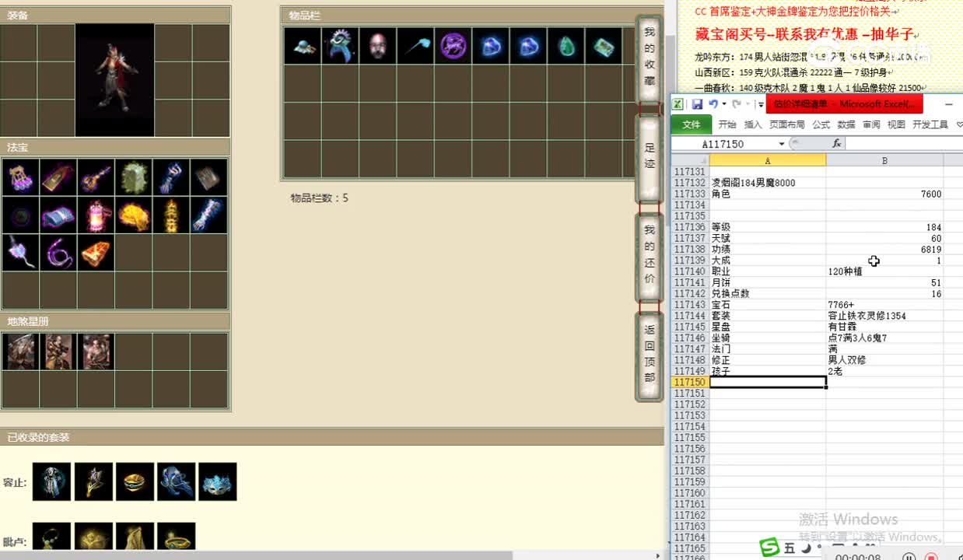Select the green stone seal treasure
Screen dimensions: 963x560
[x=135, y=177]
